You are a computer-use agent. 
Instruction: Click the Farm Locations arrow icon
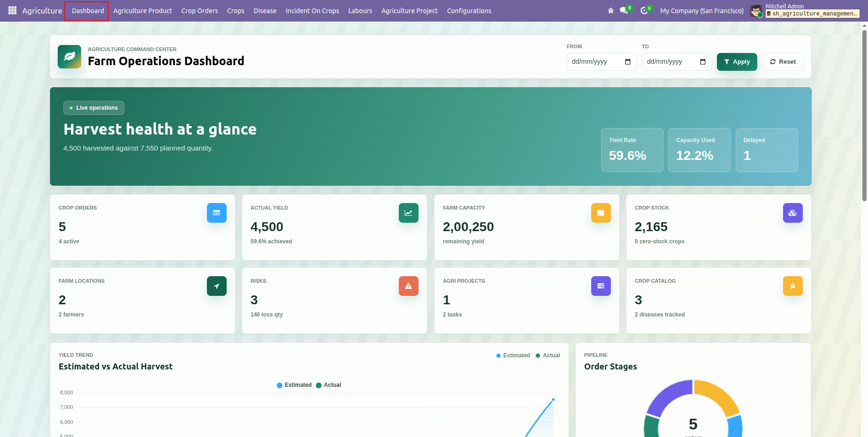coord(217,286)
